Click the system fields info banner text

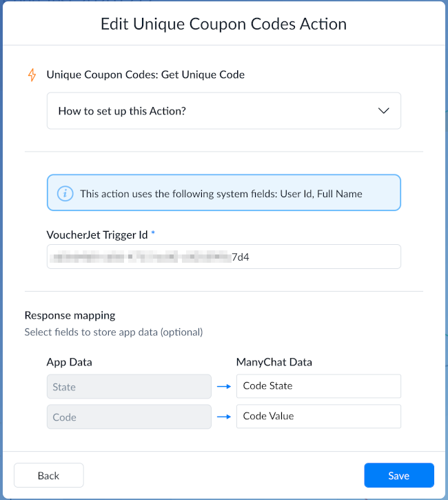point(221,194)
